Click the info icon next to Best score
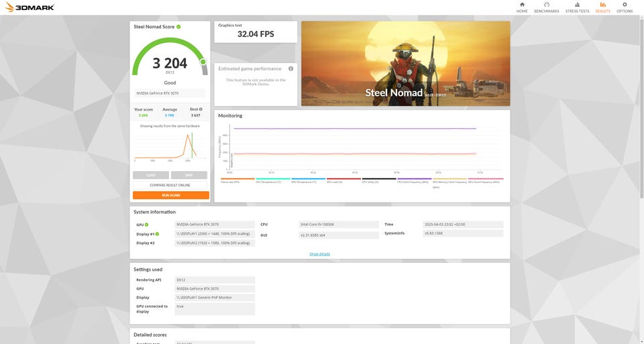The height and width of the screenshot is (344, 644). (x=201, y=109)
